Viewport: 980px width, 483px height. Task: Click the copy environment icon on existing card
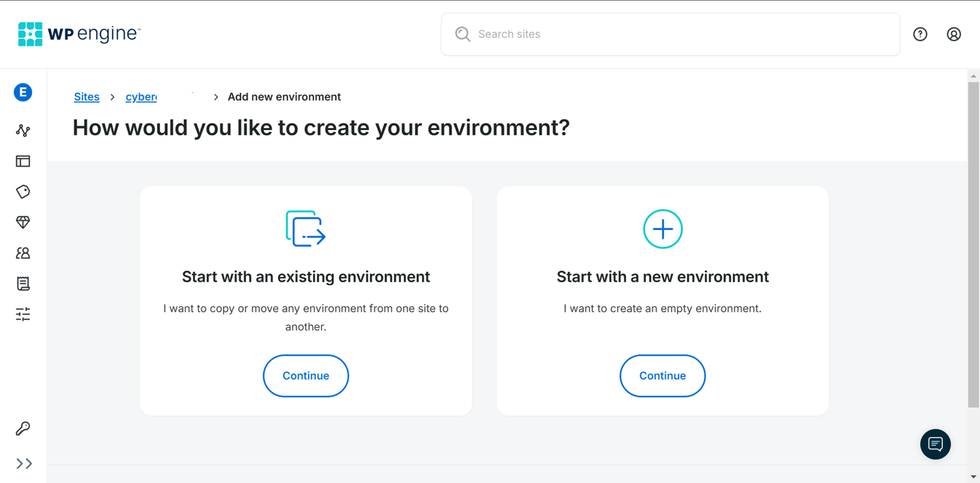pos(306,229)
